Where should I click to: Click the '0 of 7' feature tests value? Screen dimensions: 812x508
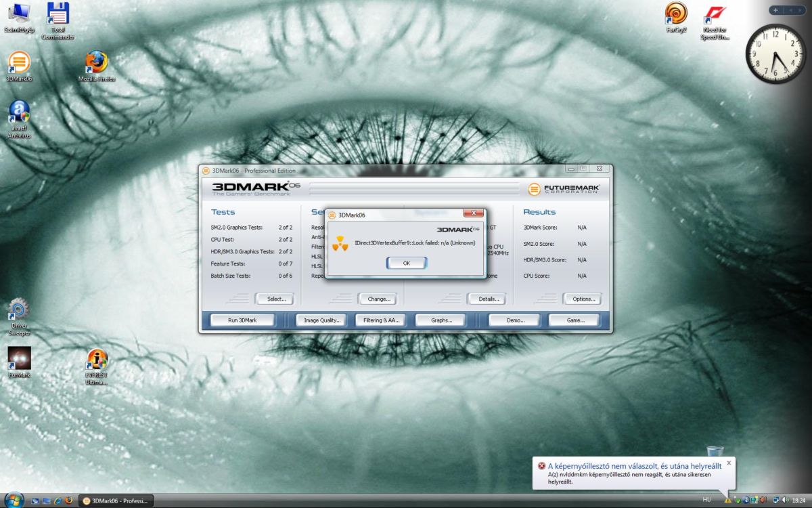coord(286,264)
